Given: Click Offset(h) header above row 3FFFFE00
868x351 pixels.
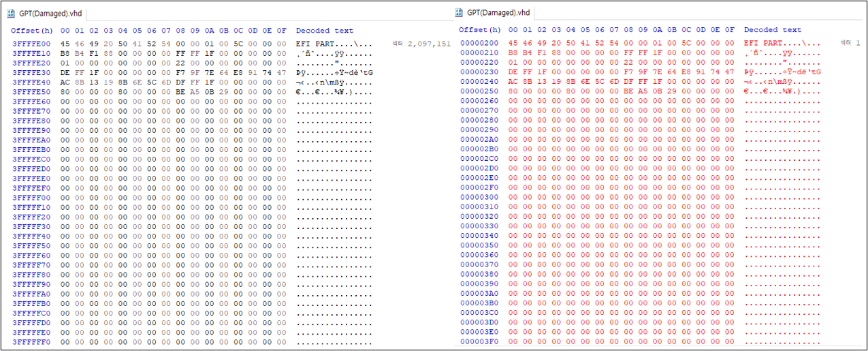Looking at the screenshot, I should pyautogui.click(x=32, y=31).
